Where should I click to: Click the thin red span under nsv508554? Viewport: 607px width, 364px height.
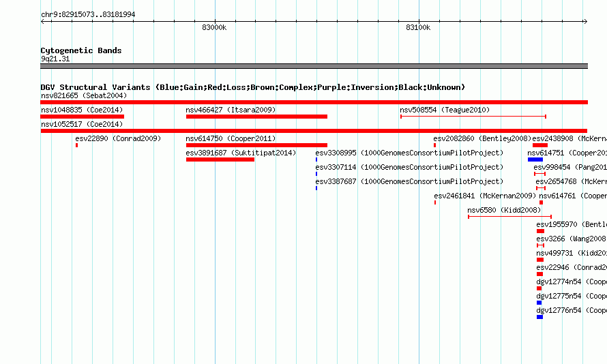(473, 117)
